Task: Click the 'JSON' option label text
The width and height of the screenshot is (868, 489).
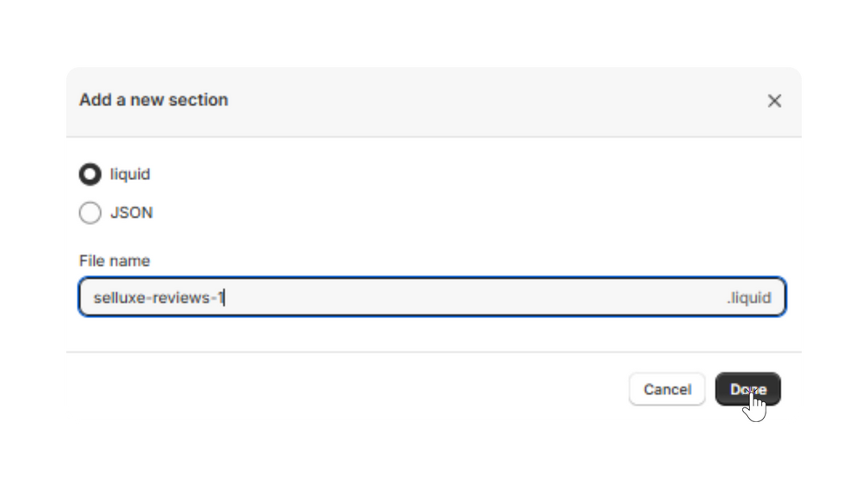Action: 131,213
